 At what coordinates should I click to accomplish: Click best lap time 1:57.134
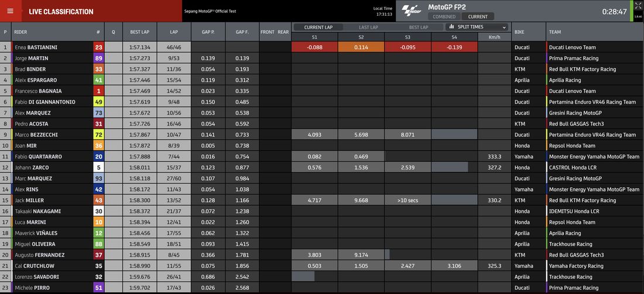click(x=140, y=47)
